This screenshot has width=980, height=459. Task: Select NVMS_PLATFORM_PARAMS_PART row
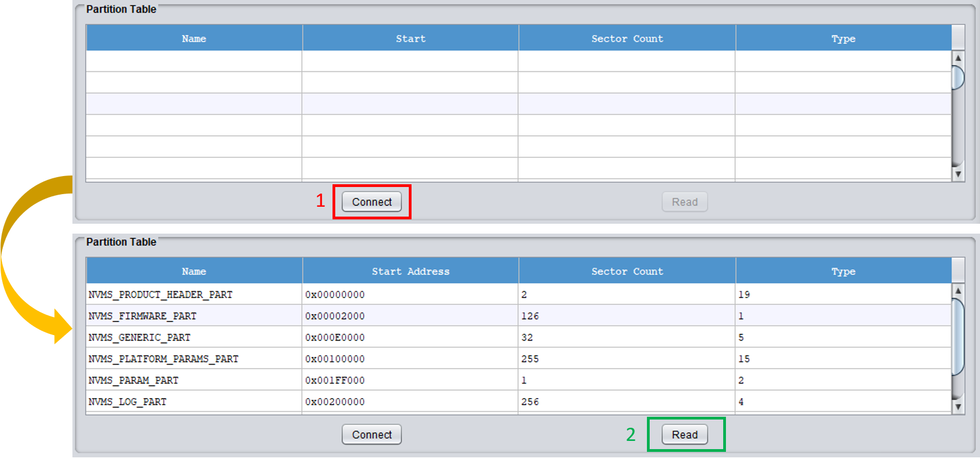[x=519, y=359]
